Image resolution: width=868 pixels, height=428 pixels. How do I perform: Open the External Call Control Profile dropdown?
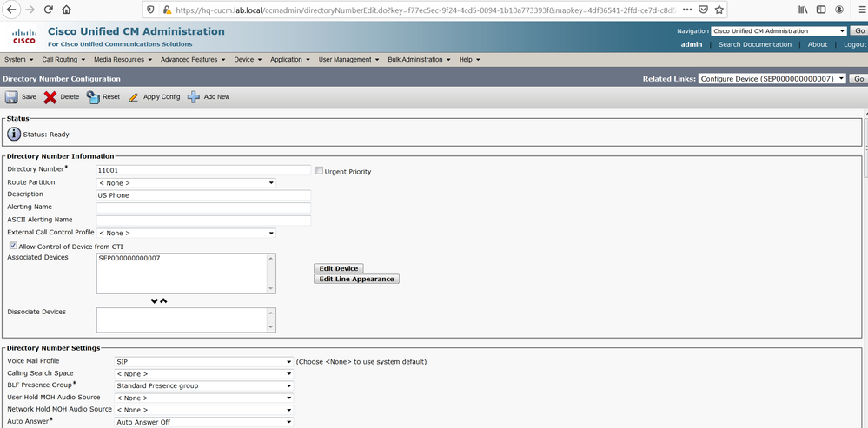(186, 233)
